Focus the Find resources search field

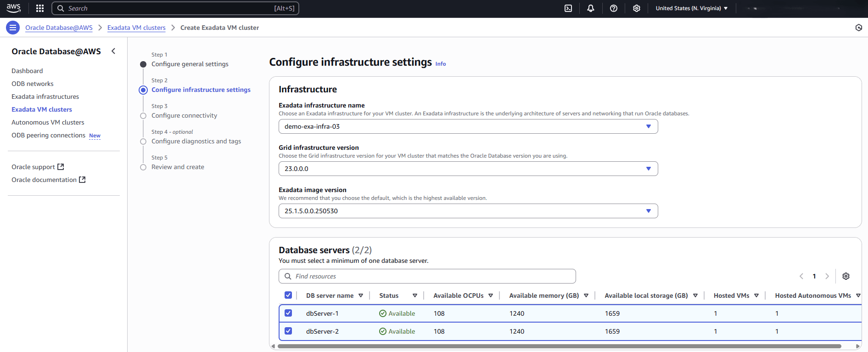pos(427,276)
